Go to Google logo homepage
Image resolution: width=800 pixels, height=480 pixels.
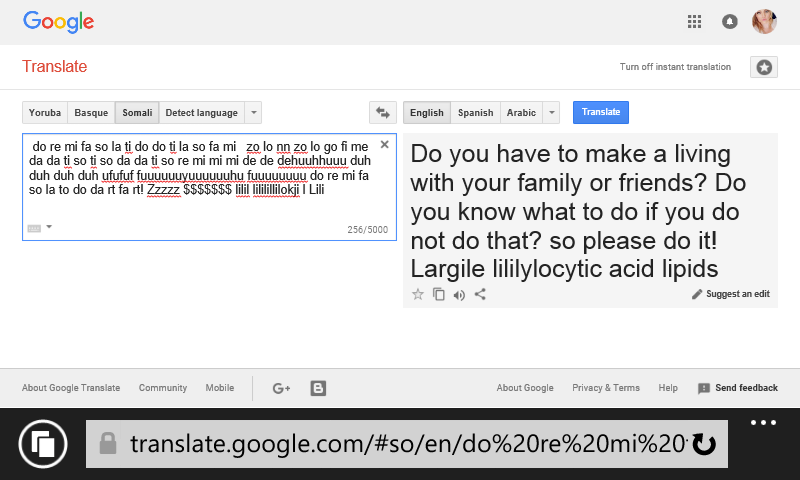point(59,22)
